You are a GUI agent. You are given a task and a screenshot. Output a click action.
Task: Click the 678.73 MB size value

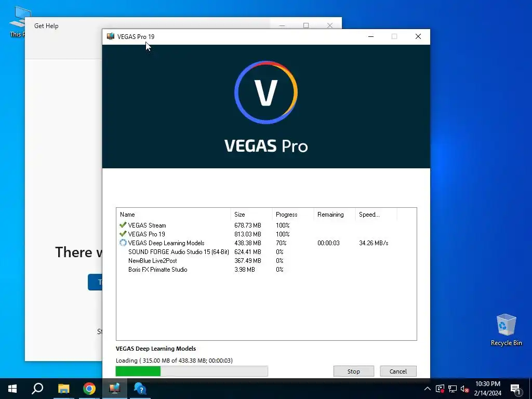coord(248,225)
